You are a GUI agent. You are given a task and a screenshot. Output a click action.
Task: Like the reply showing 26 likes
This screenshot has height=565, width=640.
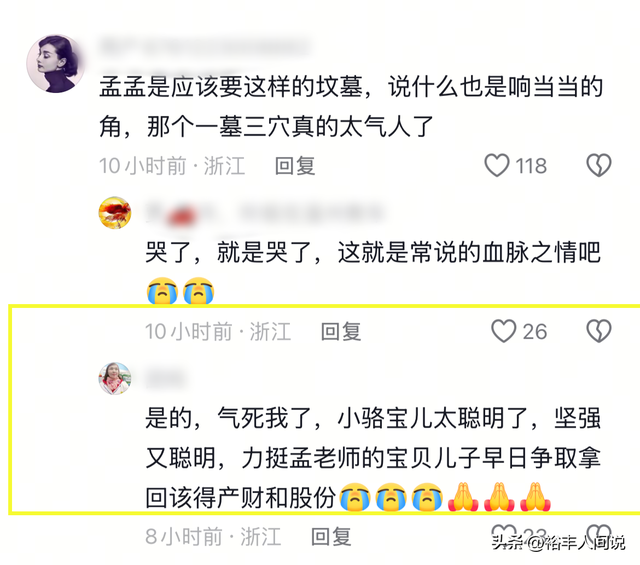504,331
